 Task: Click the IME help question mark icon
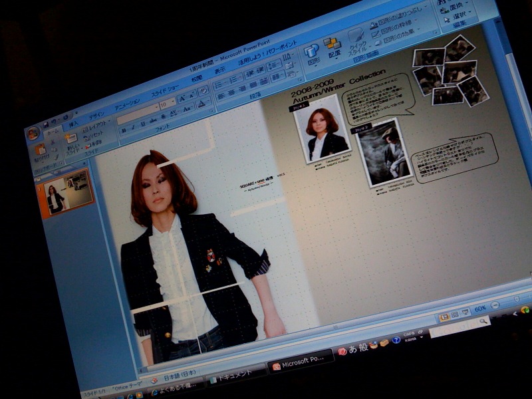(396, 340)
